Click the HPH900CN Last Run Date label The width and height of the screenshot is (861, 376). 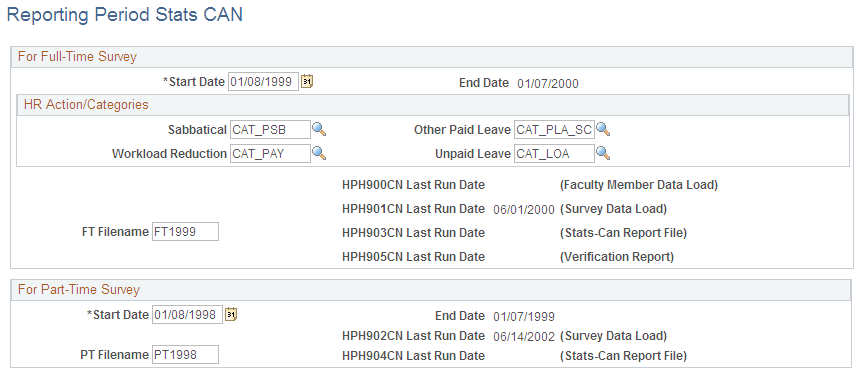[x=413, y=185]
